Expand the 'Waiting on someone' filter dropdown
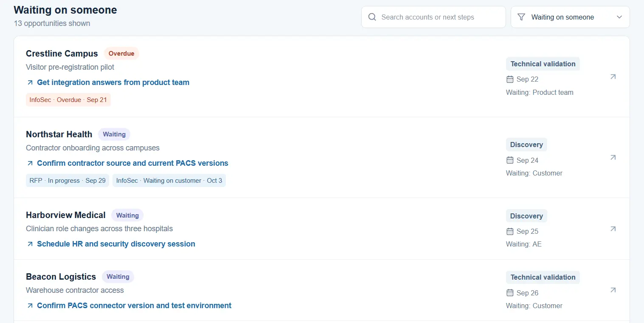Screen dimensions: 644x323 pyautogui.click(x=570, y=17)
